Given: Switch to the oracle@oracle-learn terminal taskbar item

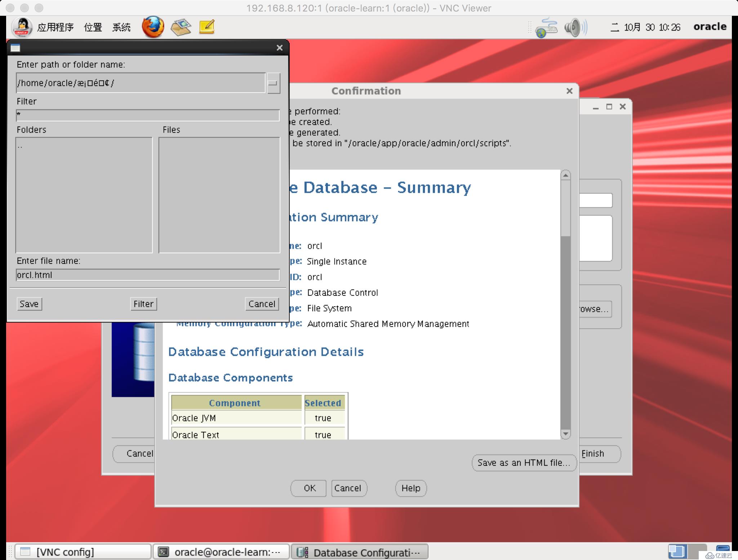Looking at the screenshot, I should tap(221, 552).
